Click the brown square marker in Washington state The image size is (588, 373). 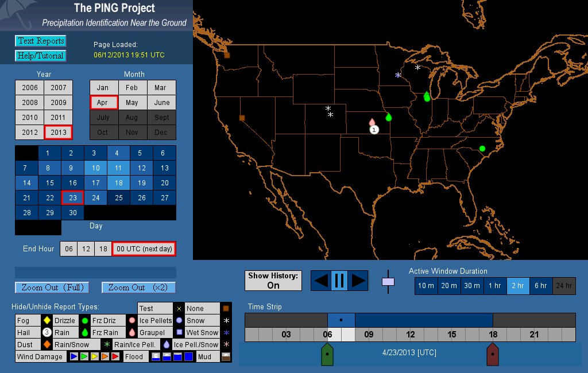coord(227,55)
